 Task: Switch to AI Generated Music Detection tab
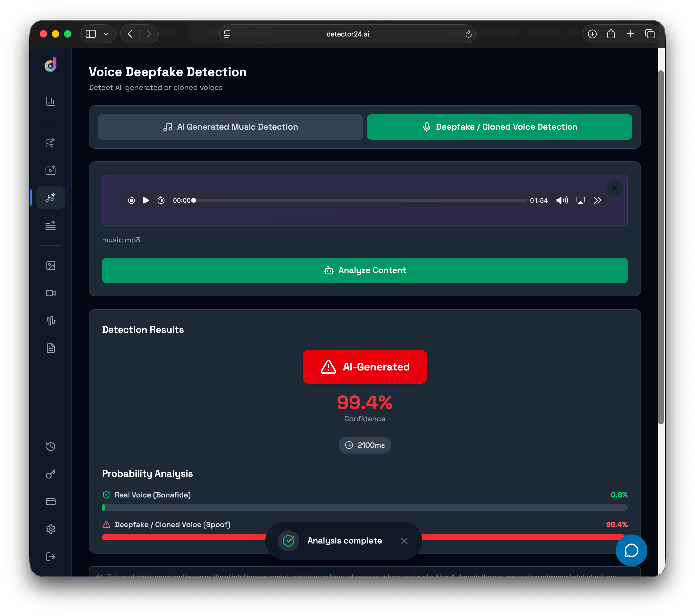[x=230, y=127]
